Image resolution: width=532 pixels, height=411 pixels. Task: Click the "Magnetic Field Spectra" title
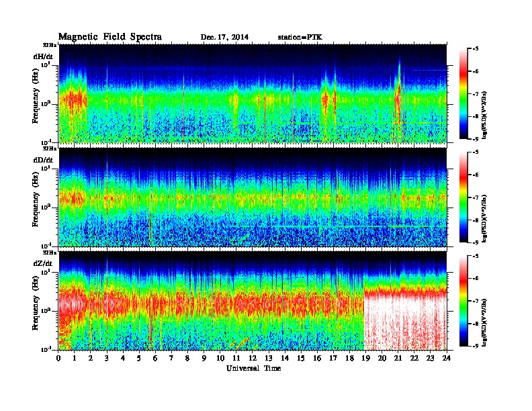(x=110, y=37)
